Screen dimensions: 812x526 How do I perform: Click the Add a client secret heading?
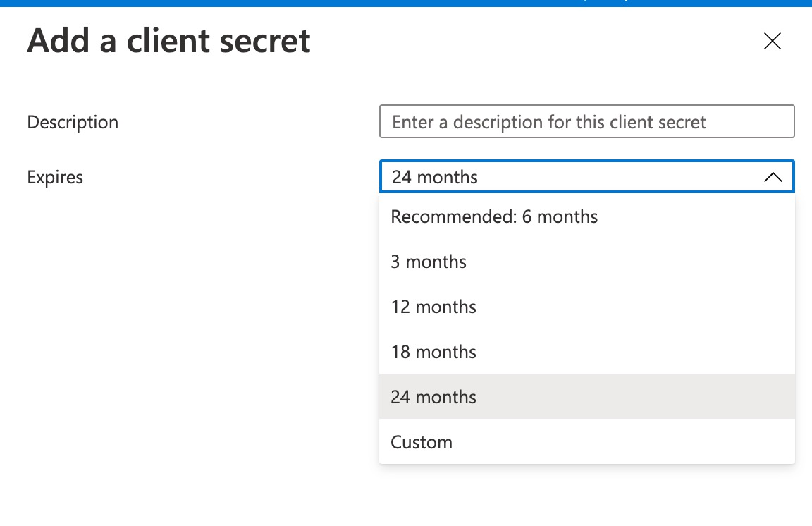coord(169,41)
